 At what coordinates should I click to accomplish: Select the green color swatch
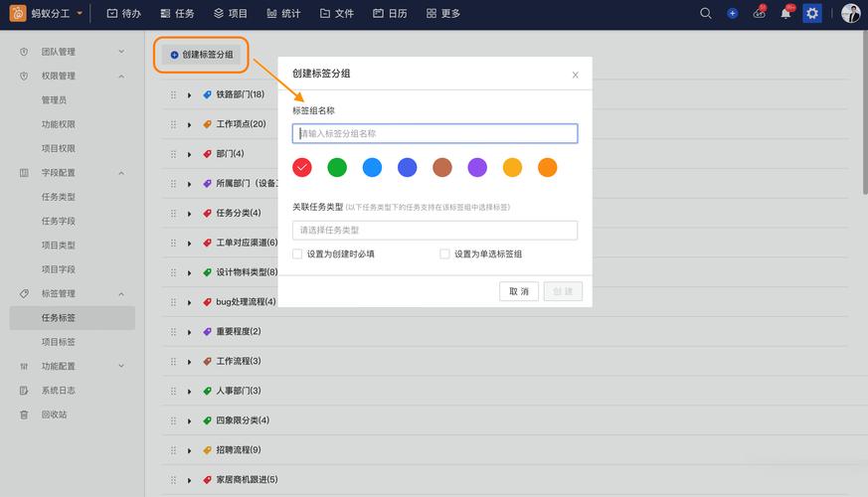[337, 167]
